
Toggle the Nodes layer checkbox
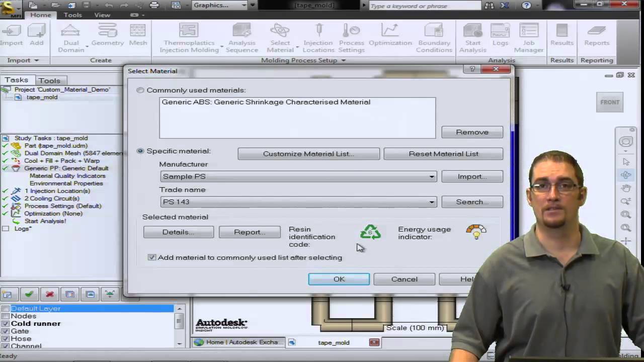pyautogui.click(x=6, y=316)
